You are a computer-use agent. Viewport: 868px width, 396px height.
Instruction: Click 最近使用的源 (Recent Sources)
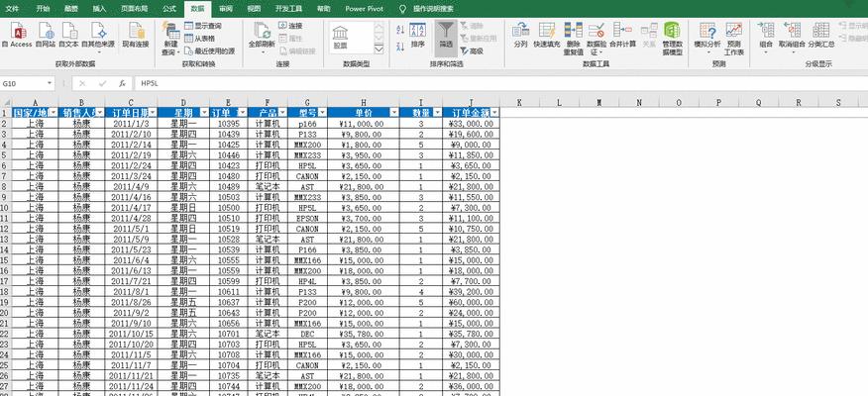(x=209, y=50)
